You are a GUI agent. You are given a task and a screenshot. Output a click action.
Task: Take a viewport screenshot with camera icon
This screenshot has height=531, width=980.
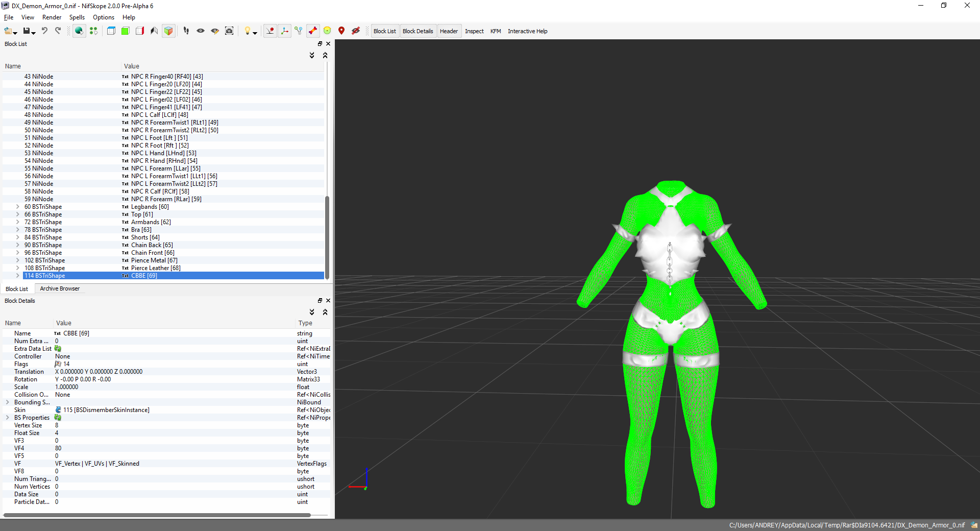tap(229, 31)
